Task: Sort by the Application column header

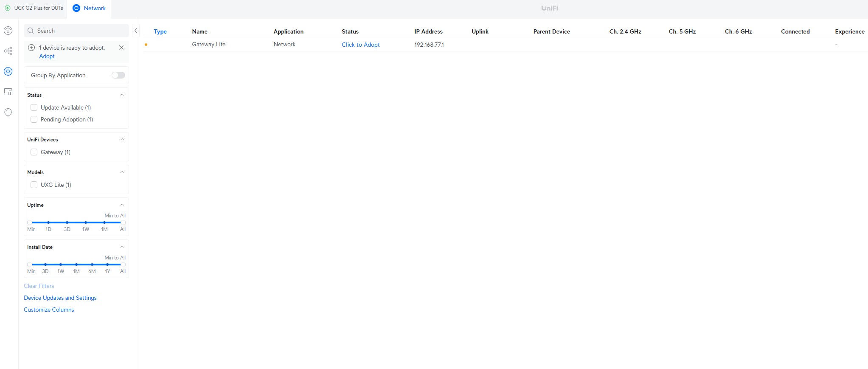Action: pos(288,31)
